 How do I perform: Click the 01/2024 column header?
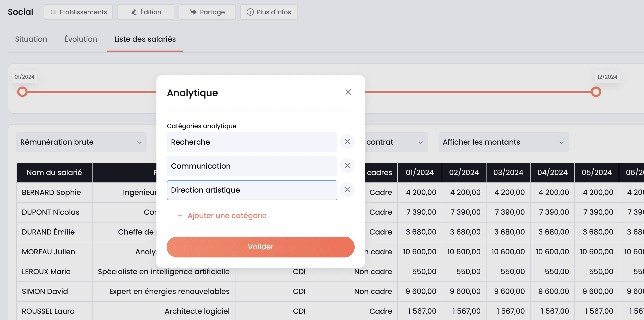click(420, 173)
